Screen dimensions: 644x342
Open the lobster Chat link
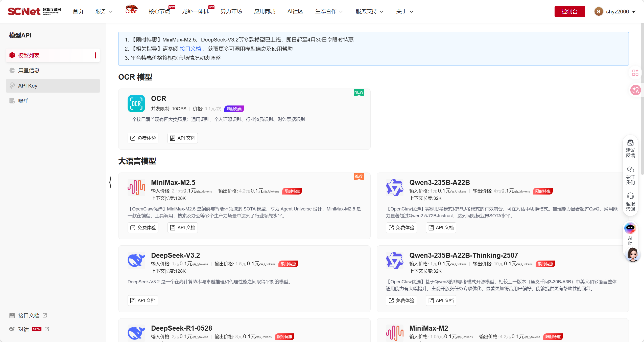131,9
